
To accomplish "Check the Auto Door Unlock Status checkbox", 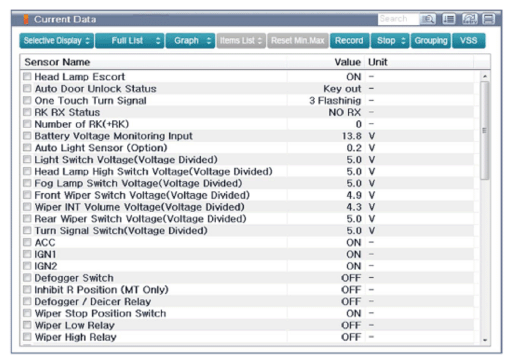I will [27, 88].
